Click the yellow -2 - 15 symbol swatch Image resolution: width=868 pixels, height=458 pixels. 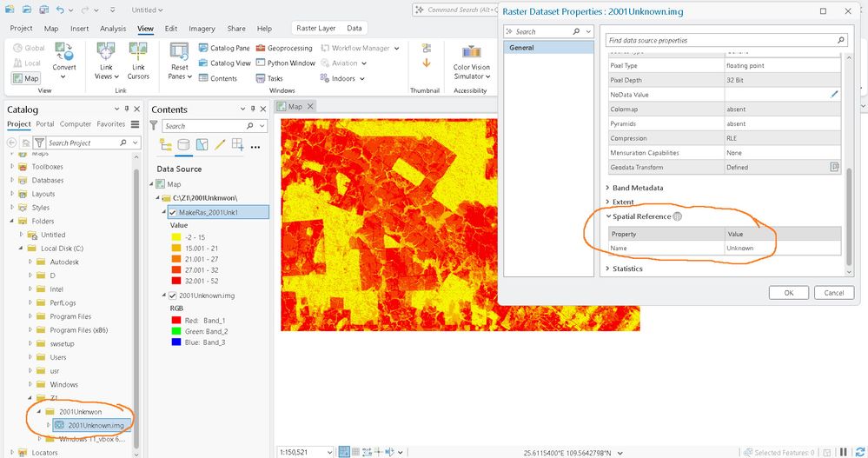[x=176, y=237]
